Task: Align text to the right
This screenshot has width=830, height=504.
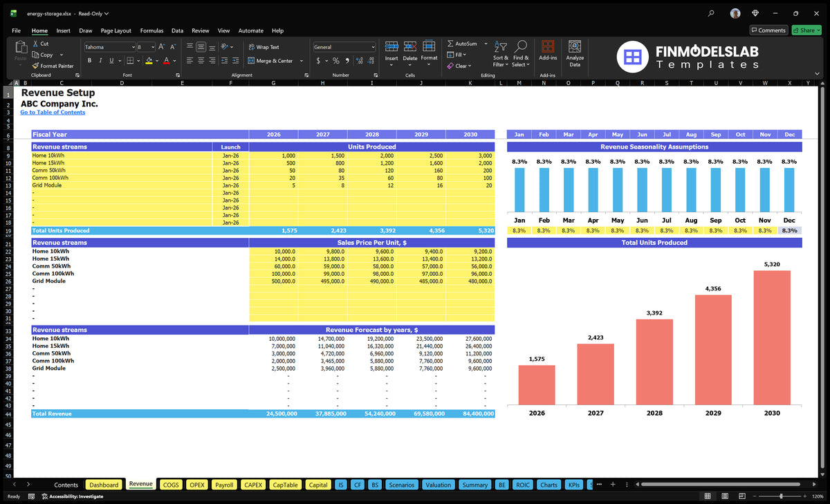Action: [212, 61]
